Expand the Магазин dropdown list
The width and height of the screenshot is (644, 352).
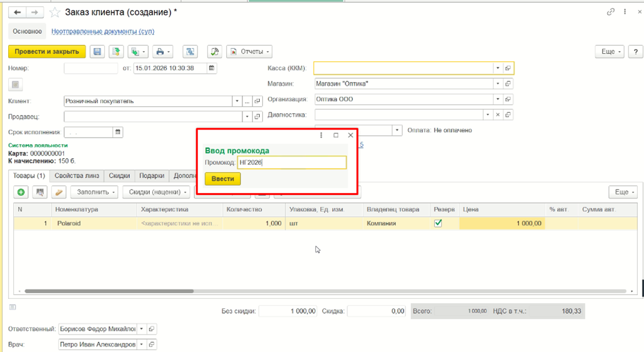coord(498,84)
